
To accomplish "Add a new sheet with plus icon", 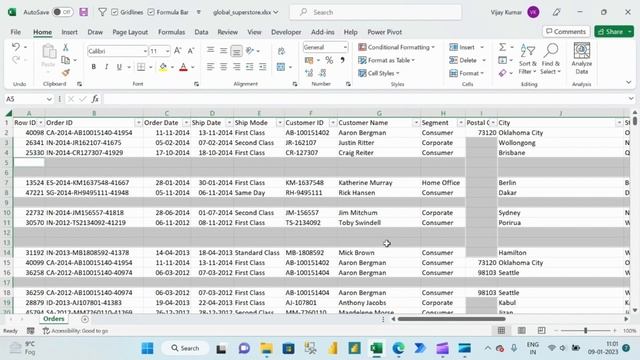I will [85, 319].
